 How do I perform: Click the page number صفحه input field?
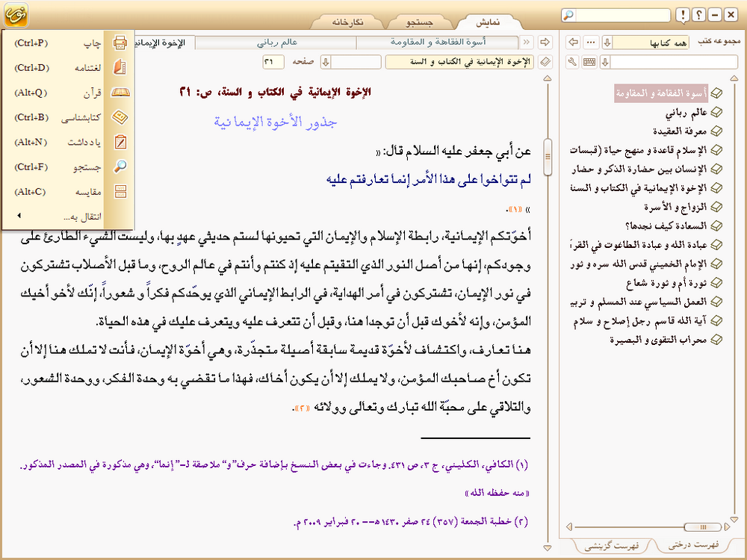tap(273, 62)
